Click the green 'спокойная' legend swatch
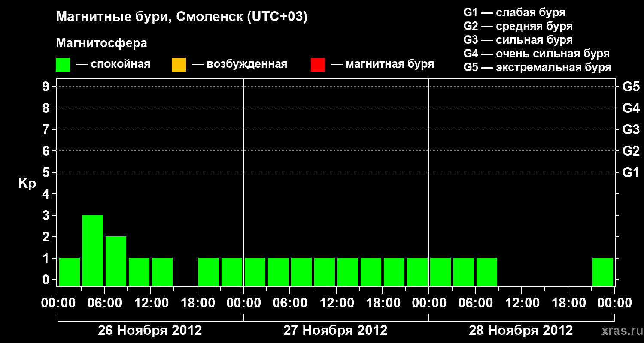 coord(63,65)
